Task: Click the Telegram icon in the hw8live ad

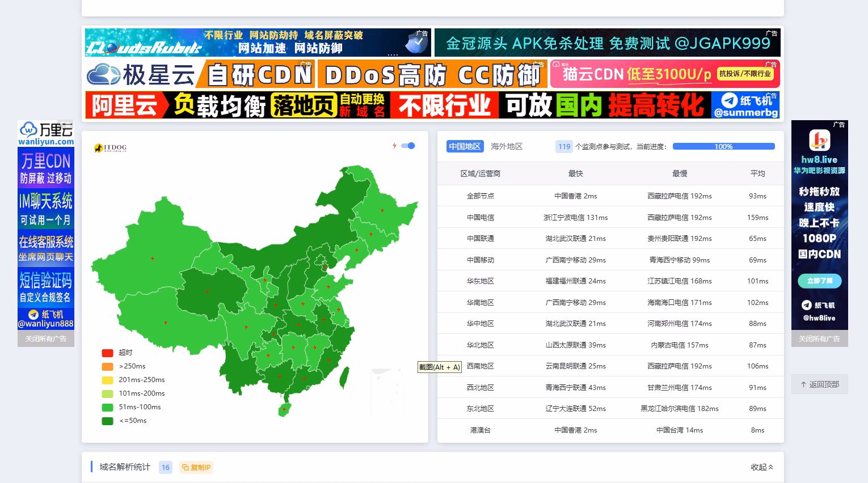Action: 806,305
